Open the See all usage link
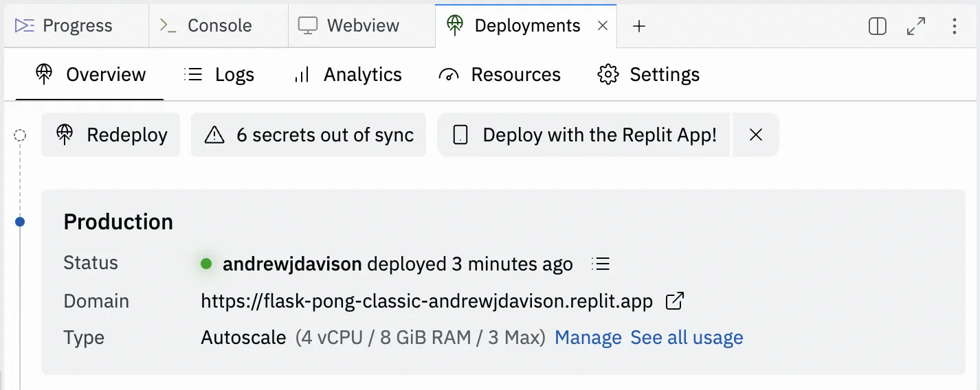980x390 pixels. [x=687, y=338]
